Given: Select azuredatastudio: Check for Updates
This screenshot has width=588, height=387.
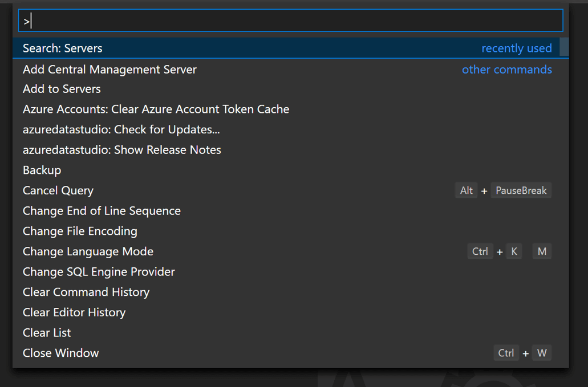Looking at the screenshot, I should pos(291,129).
